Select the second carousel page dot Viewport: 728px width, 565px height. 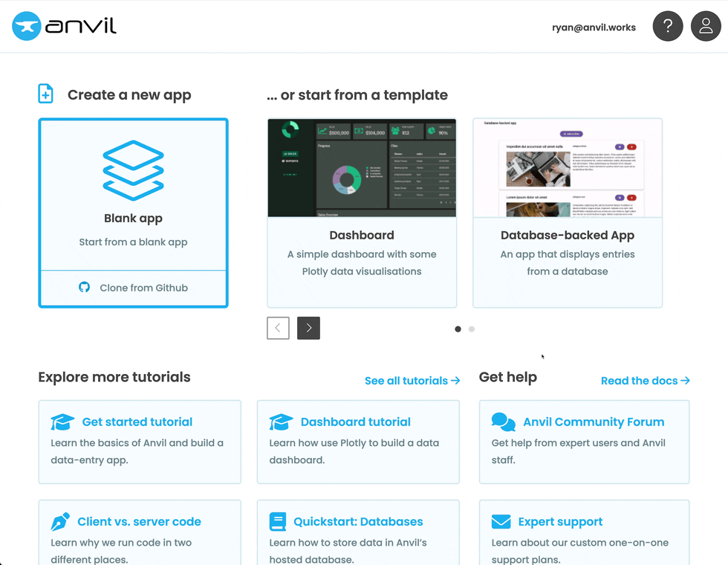[x=472, y=329]
